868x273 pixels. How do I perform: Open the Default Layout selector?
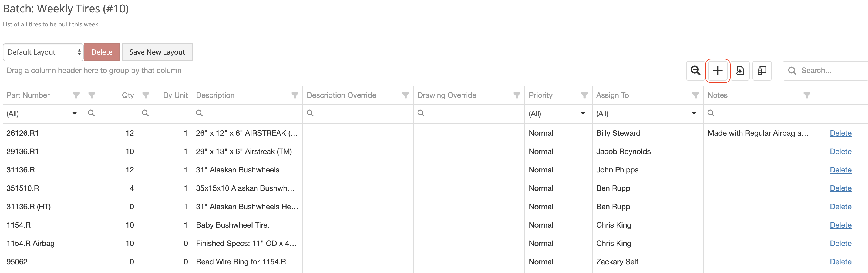[x=43, y=52]
